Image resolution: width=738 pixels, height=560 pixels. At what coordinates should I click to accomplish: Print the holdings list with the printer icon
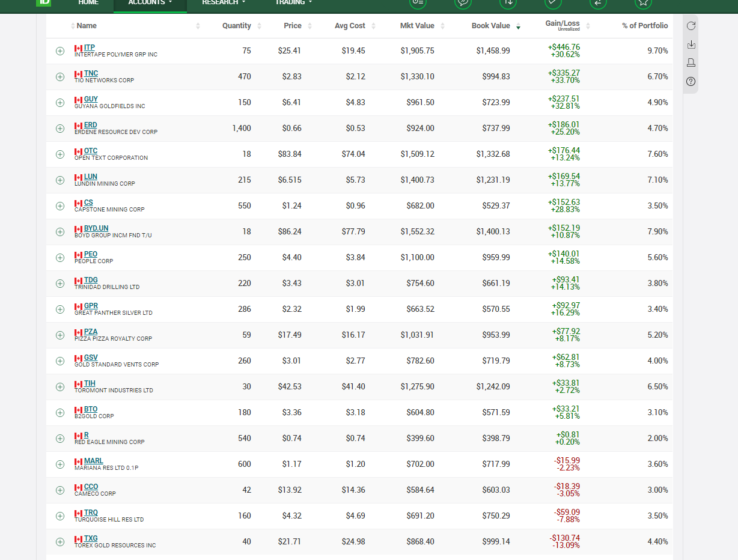click(x=691, y=62)
